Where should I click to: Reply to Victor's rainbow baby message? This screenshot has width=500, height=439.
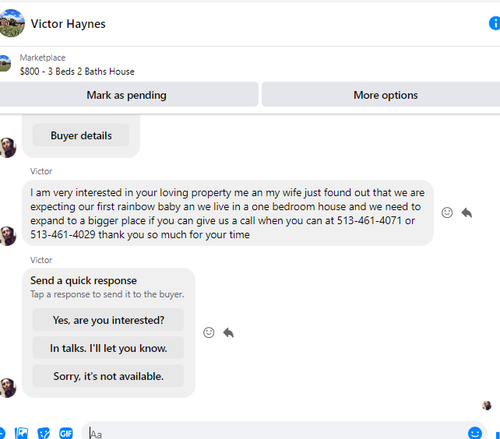[x=467, y=212]
